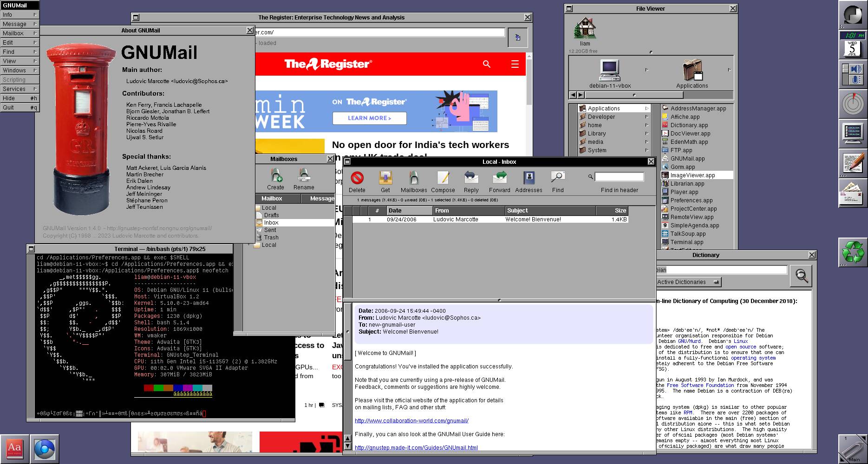Click the Create mailbox icon
868x464 pixels.
[276, 175]
